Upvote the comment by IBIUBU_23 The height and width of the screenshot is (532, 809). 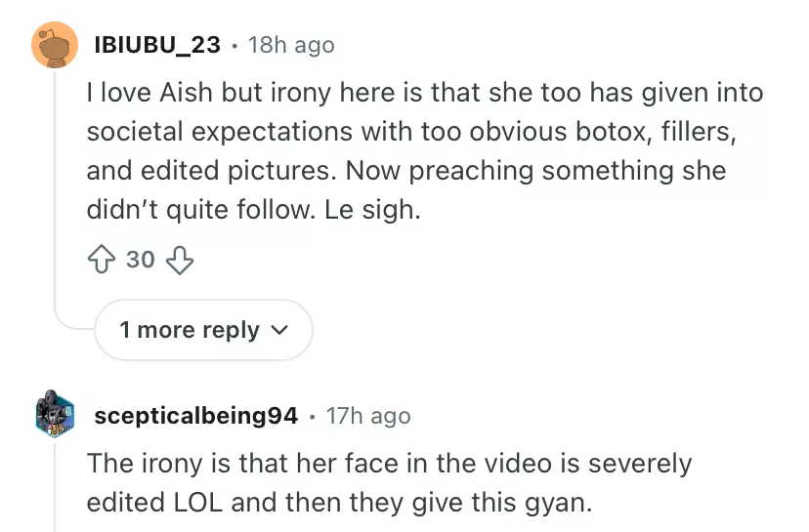103,259
